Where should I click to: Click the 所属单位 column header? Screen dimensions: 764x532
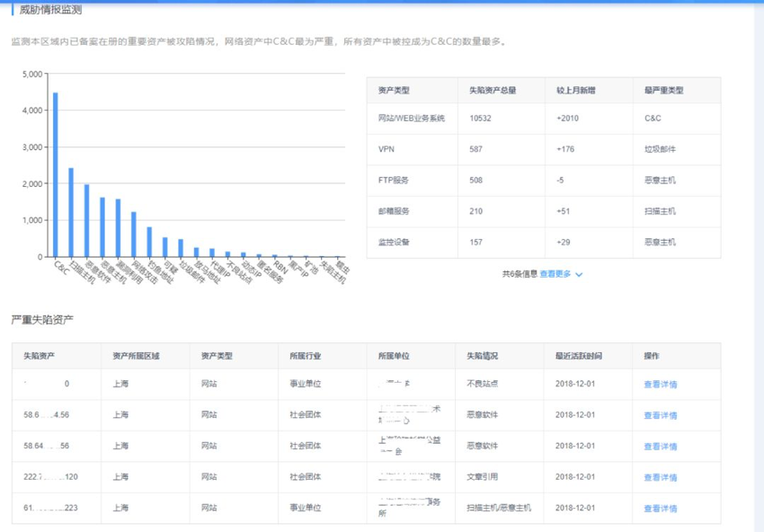(394, 356)
